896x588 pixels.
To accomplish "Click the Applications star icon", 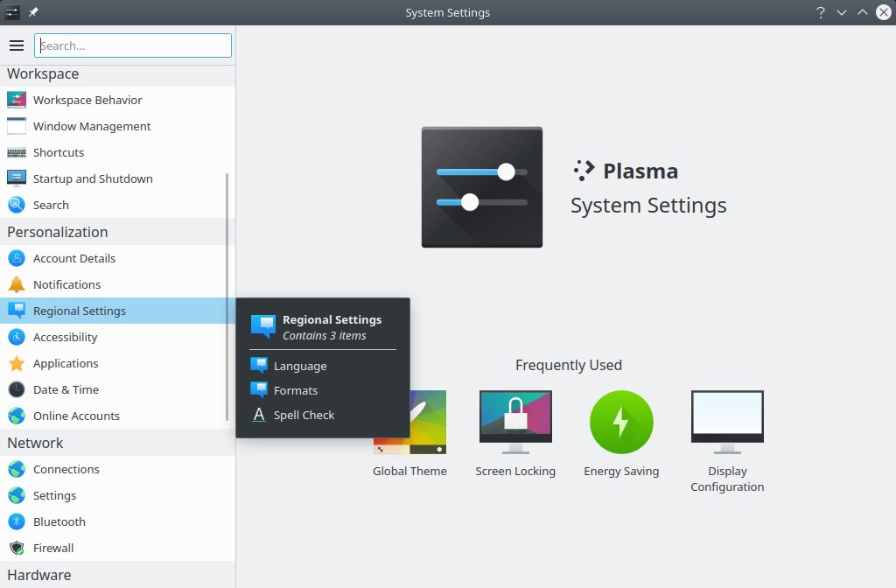I will 17,363.
